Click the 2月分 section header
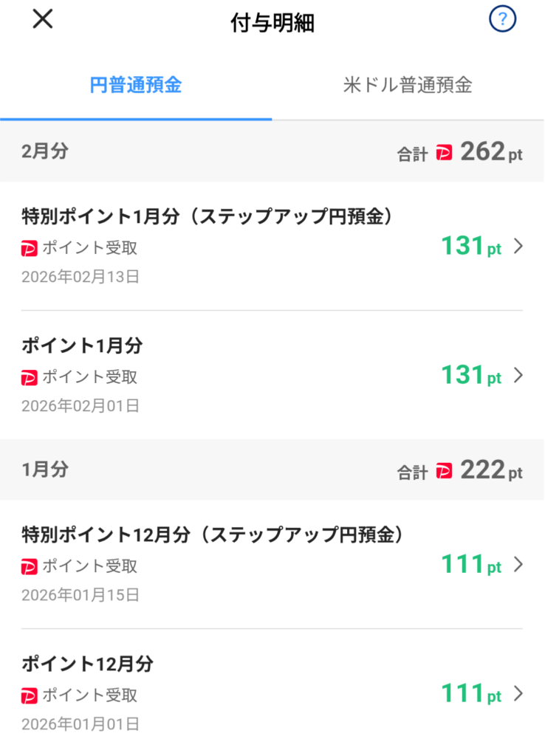This screenshot has height=756, width=545. tap(45, 151)
